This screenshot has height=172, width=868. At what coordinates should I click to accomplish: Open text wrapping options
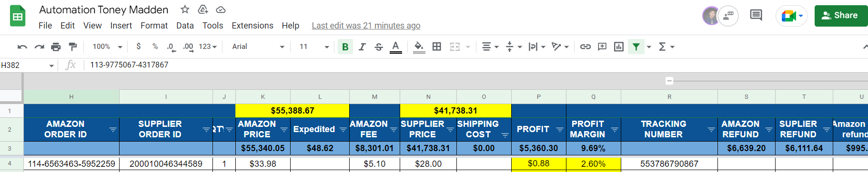point(537,47)
